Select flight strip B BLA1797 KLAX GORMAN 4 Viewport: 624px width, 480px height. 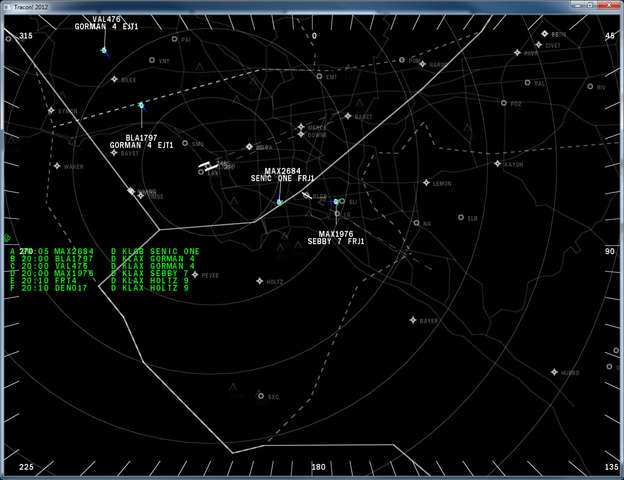[x=103, y=259]
